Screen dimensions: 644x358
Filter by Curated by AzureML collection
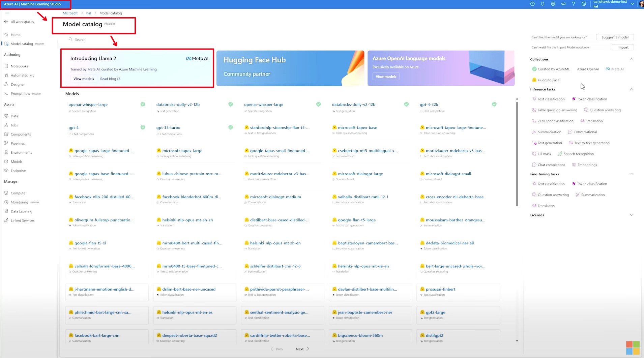[551, 69]
